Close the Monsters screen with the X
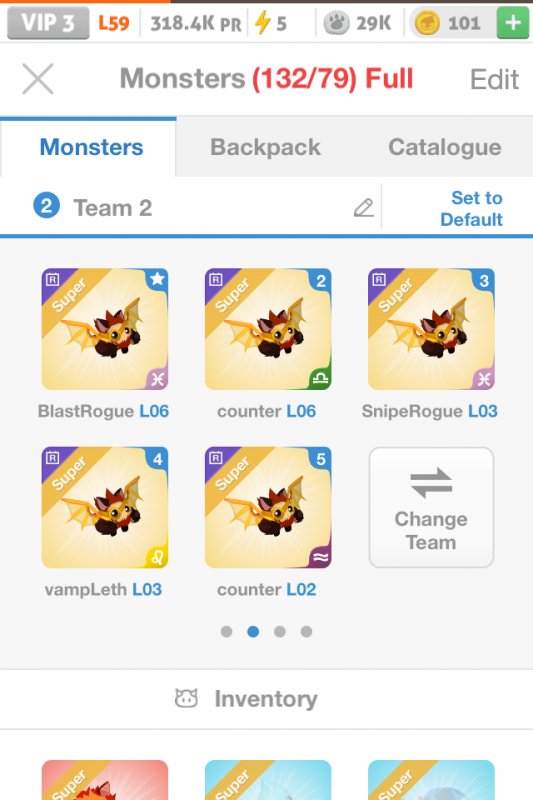 [x=38, y=79]
